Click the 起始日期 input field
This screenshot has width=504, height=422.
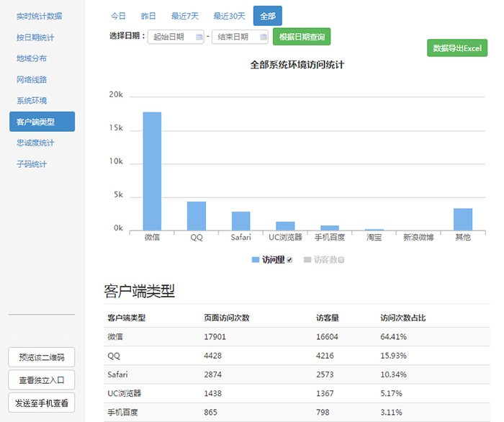click(x=170, y=37)
